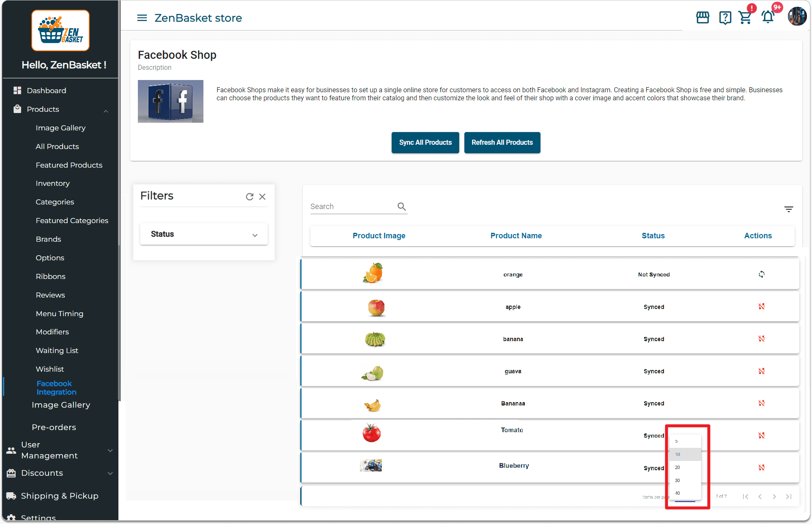Sync the orange product
This screenshot has width=812, height=524.
761,274
